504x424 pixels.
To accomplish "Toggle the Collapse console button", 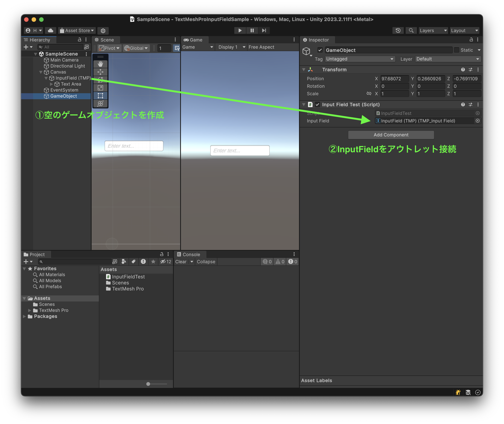I will coord(206,261).
